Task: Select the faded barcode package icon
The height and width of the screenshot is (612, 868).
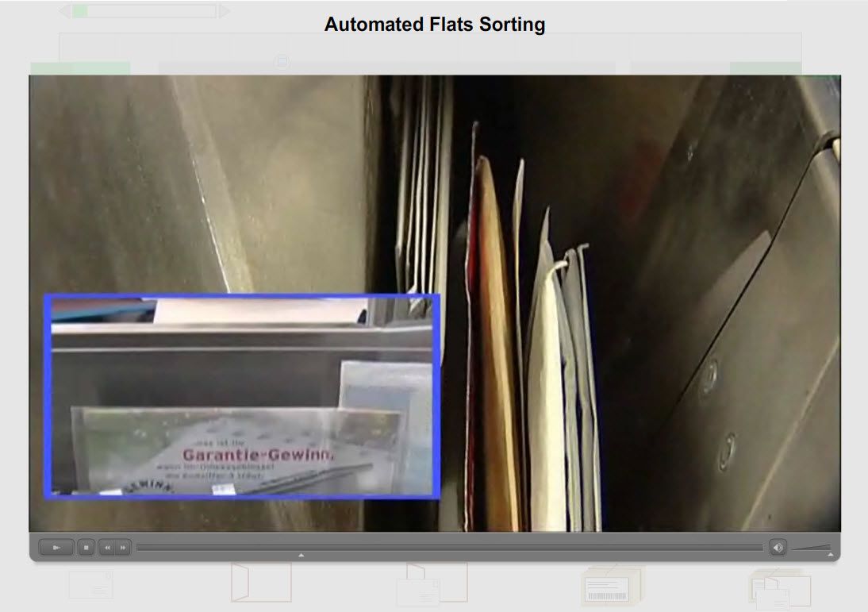Action: 612,586
